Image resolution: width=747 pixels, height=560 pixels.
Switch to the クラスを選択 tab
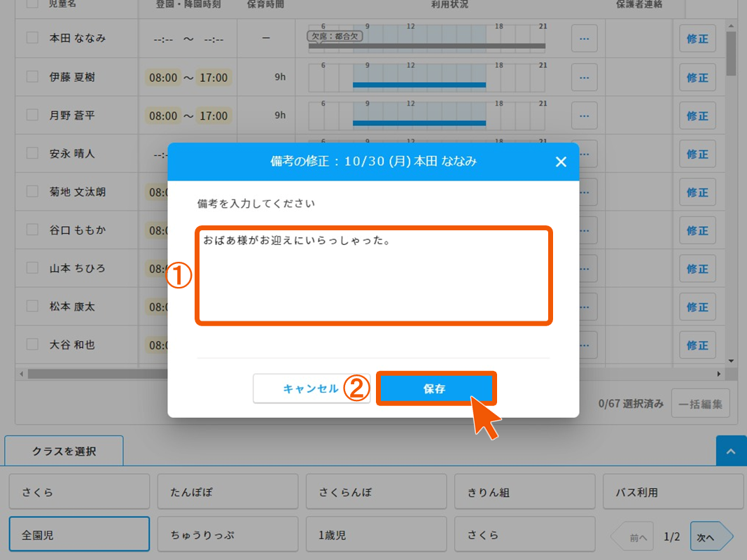click(x=64, y=450)
